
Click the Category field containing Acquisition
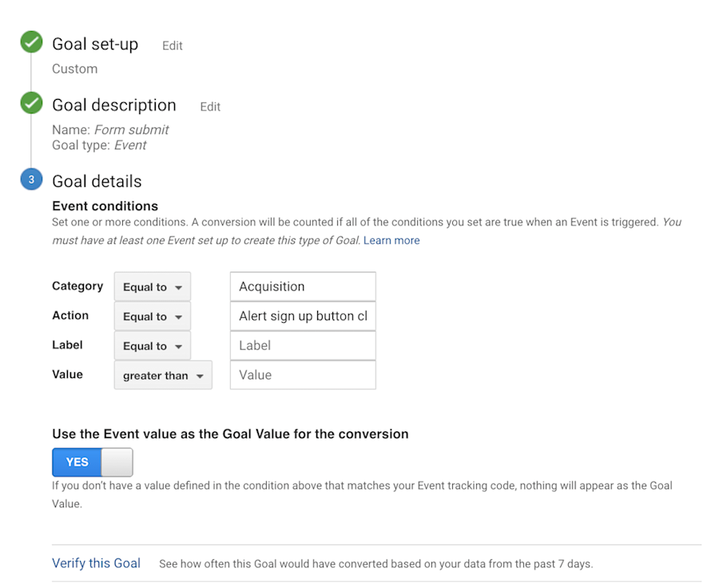[303, 287]
